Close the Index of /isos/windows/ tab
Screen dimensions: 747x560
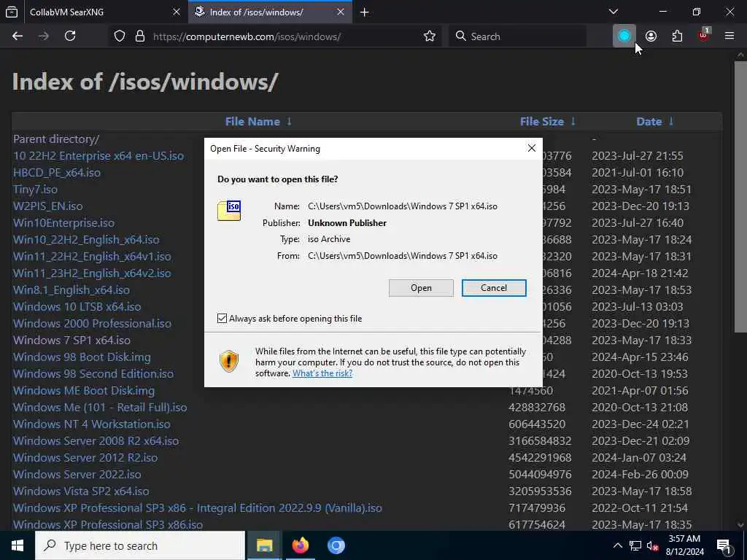[x=341, y=12]
